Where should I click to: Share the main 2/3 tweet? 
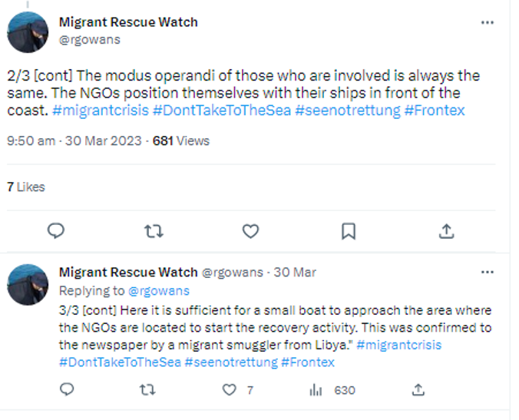446,230
